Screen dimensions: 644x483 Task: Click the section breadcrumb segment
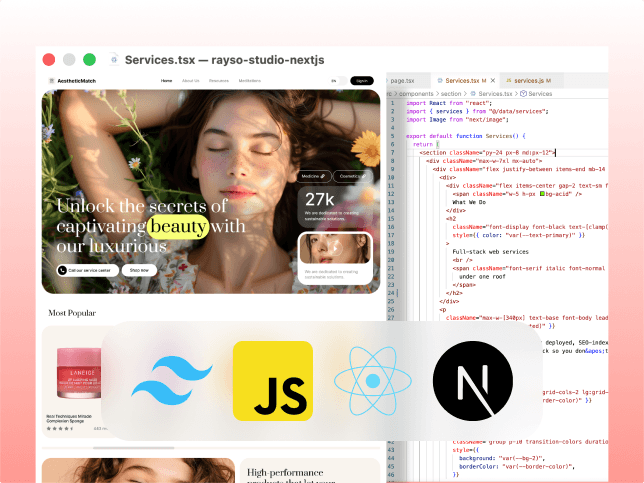coord(451,94)
